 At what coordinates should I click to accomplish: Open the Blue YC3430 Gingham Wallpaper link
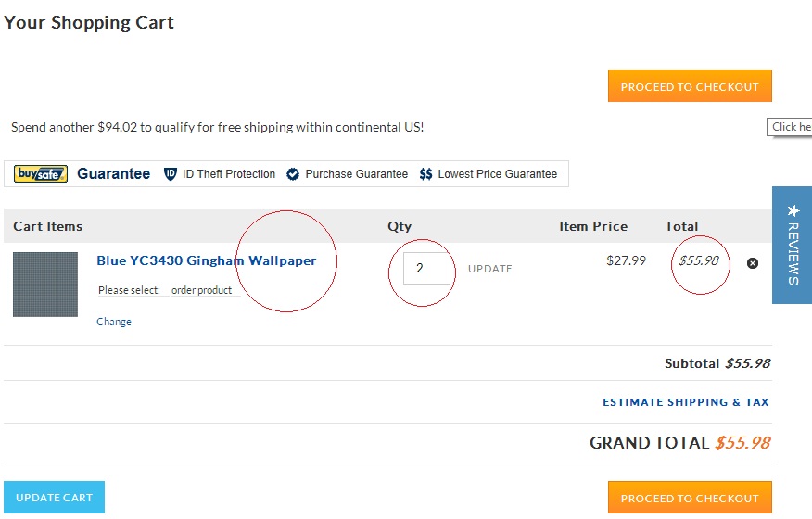(x=206, y=261)
